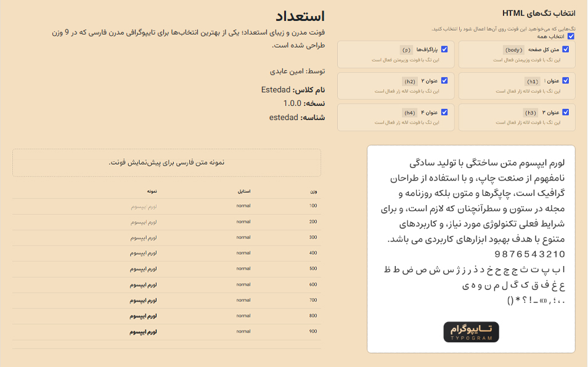Toggle the 'انتخاب همه' select-all checkbox
The height and width of the screenshot is (367, 588).
pos(571,36)
